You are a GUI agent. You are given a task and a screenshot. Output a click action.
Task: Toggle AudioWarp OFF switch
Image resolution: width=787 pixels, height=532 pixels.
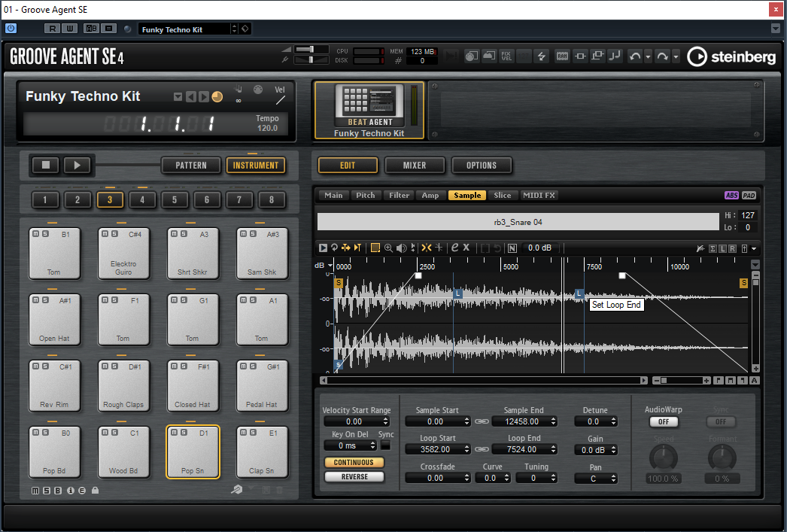tap(663, 422)
